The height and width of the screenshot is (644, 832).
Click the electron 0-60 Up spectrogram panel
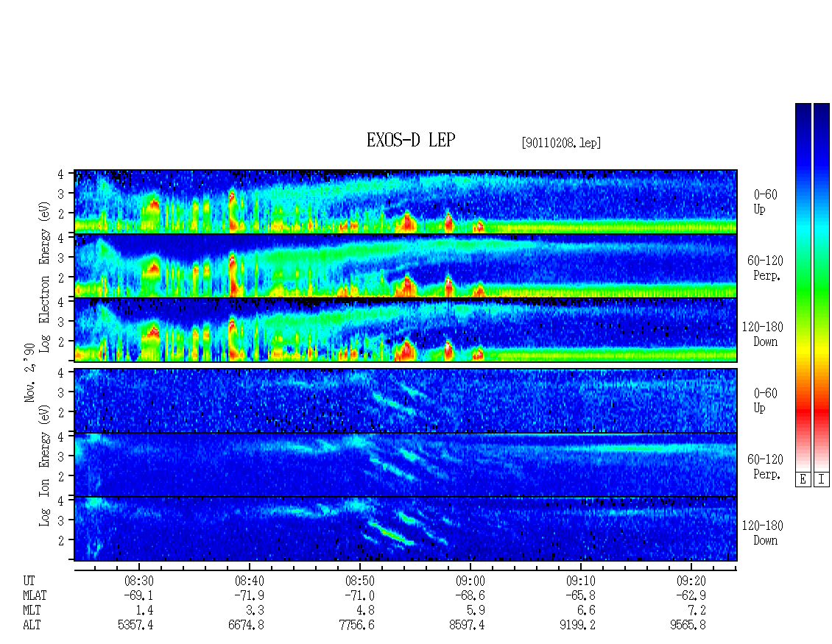tap(406, 202)
